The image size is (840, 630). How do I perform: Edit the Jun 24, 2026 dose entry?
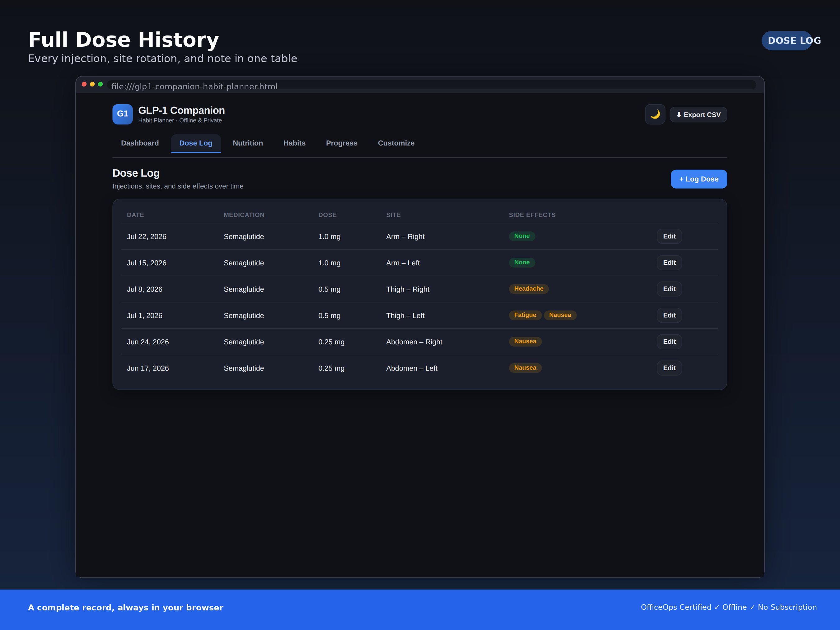tap(669, 341)
